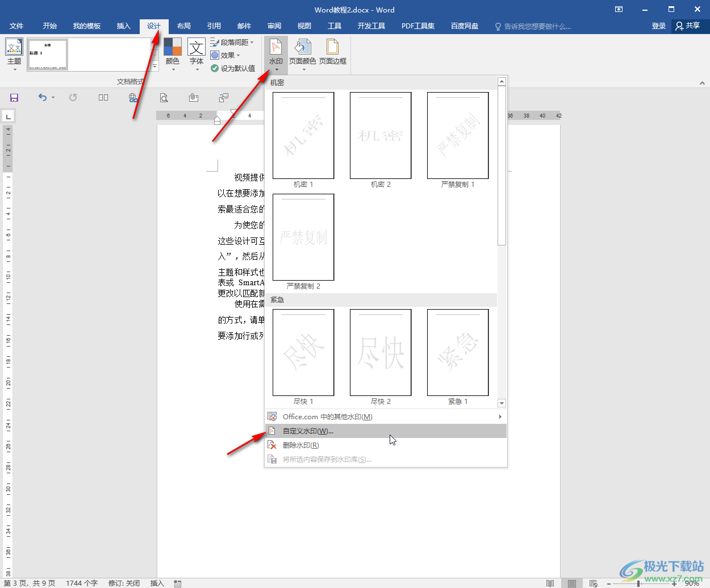The width and height of the screenshot is (710, 588).
Task: Click the globe hyperlink icon in toolbar
Action: click(x=133, y=98)
